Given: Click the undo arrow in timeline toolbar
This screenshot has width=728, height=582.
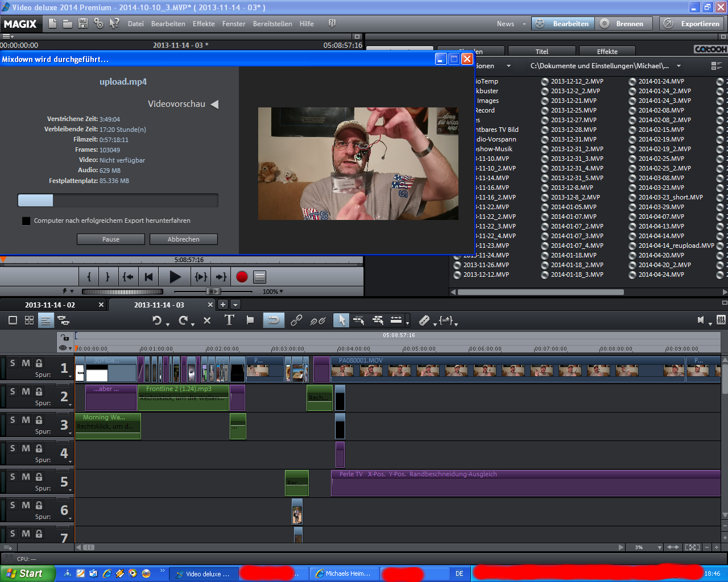Looking at the screenshot, I should pos(157,321).
